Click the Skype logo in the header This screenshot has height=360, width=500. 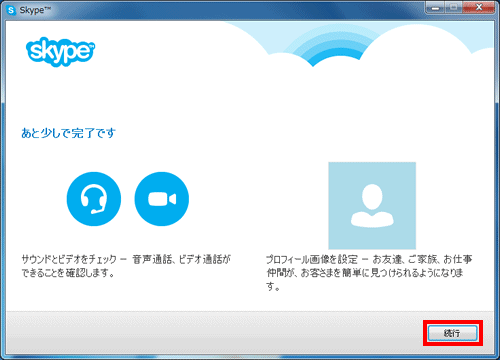coord(60,51)
